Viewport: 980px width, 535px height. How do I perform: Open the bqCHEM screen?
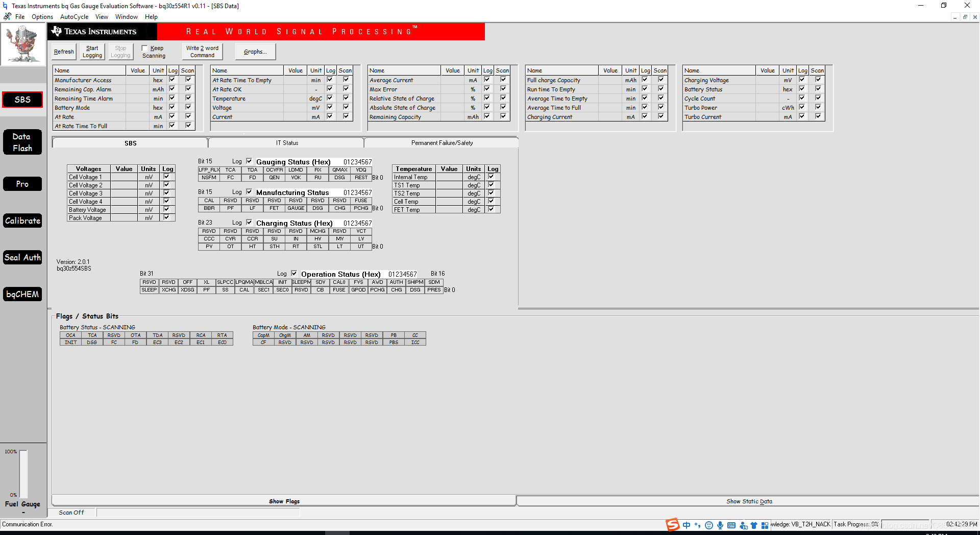click(22, 294)
